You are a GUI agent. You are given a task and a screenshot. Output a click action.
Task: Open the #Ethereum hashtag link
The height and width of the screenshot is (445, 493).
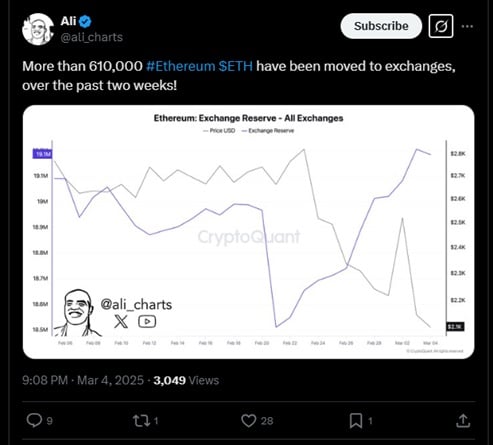[181, 66]
